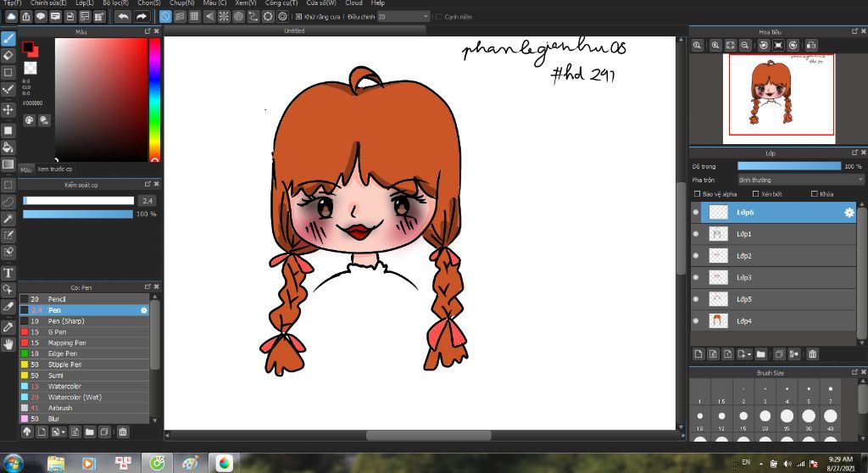
Task: Click the foreground black color swatch
Action: click(28, 47)
